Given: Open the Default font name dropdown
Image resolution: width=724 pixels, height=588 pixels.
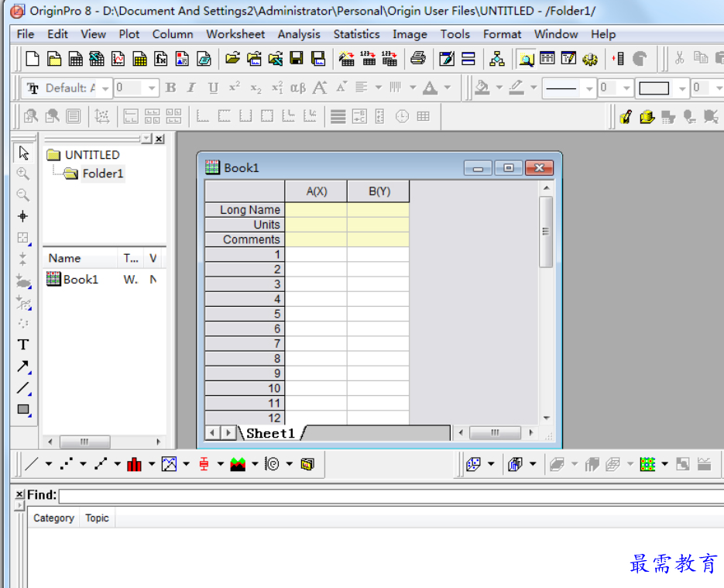Looking at the screenshot, I should 105,88.
